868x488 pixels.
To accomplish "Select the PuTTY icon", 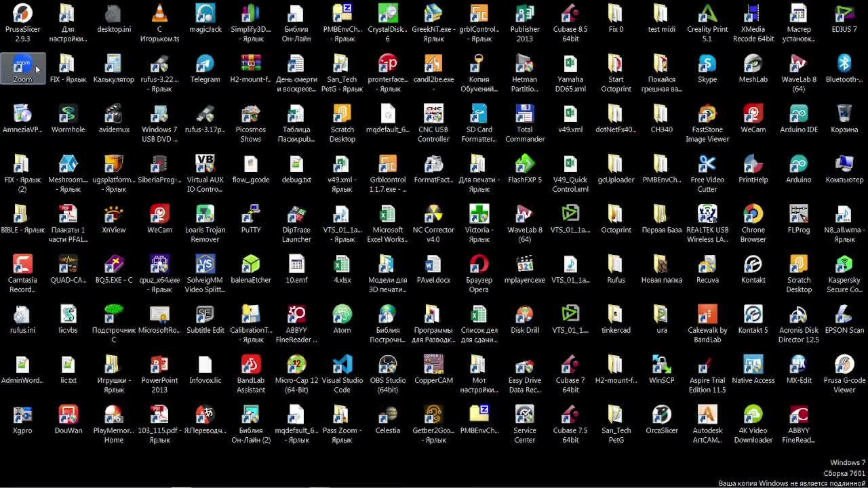I will [251, 213].
